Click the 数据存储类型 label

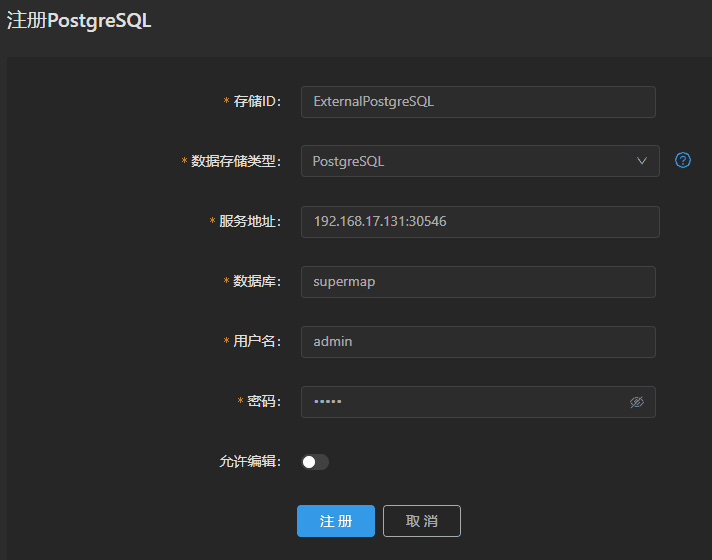[236, 161]
